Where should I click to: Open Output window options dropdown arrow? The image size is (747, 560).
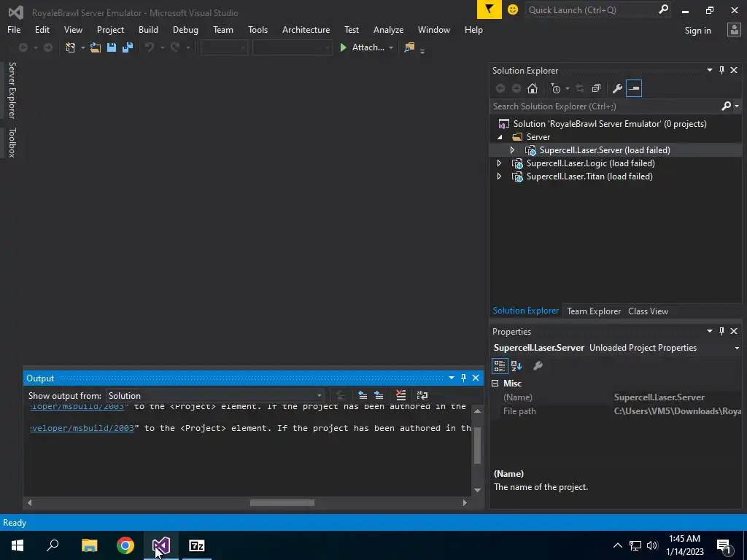tap(451, 378)
